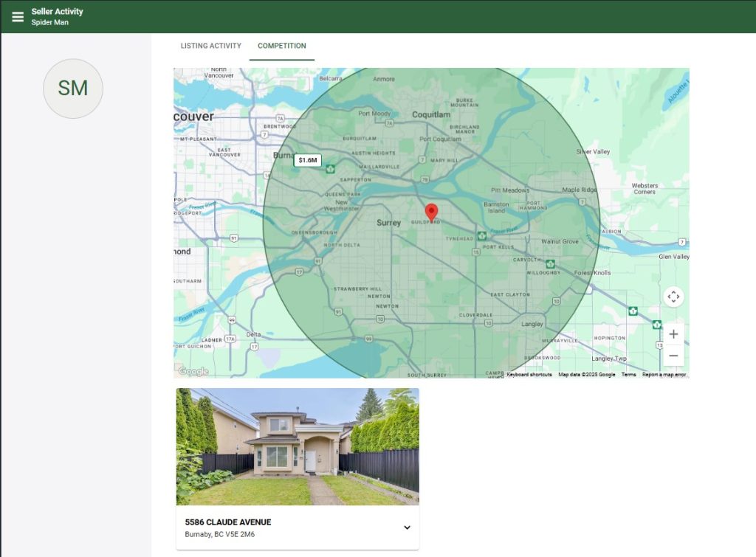The width and height of the screenshot is (756, 557).
Task: Click the house photo thumbnail
Action: [x=297, y=446]
